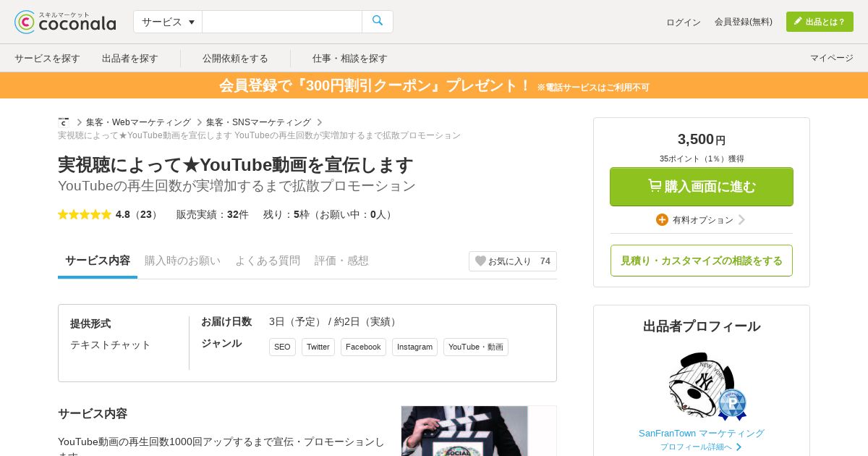Open 仕事・相談を探す menu
Screen dimensions: 868x456
tap(350, 58)
